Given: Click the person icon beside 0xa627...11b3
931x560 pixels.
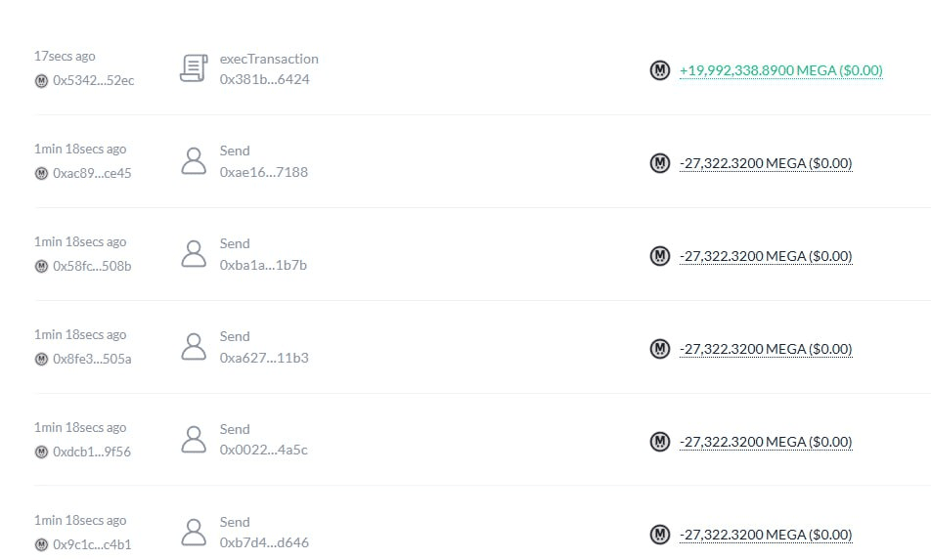Looking at the screenshot, I should (194, 347).
